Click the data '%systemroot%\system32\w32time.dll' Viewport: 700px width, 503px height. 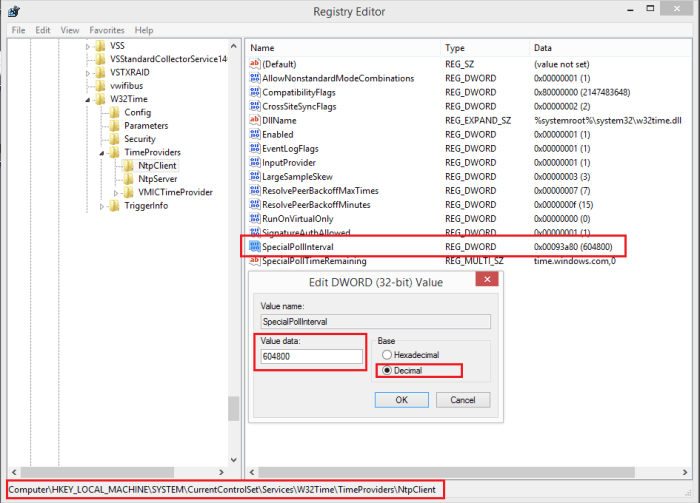(x=608, y=120)
